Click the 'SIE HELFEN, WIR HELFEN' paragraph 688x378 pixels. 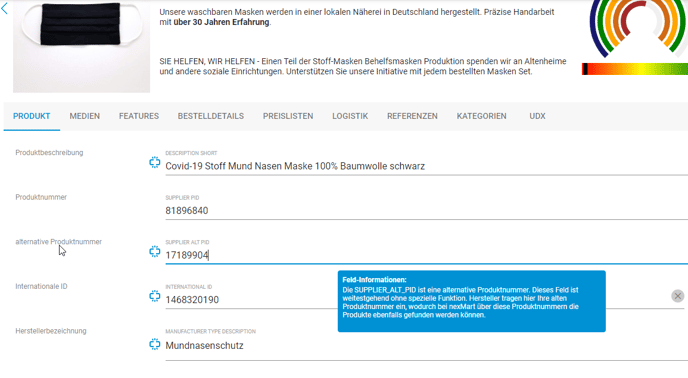tap(363, 66)
